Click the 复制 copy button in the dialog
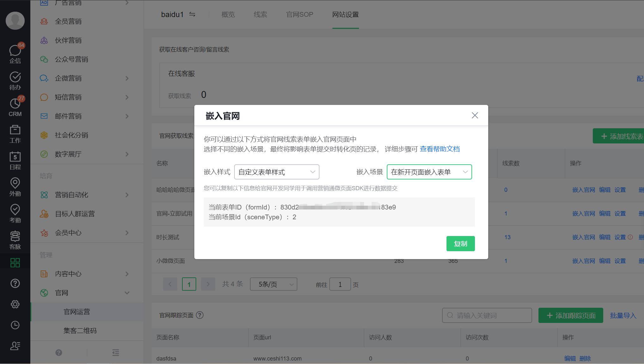644x364 pixels. 460,244
